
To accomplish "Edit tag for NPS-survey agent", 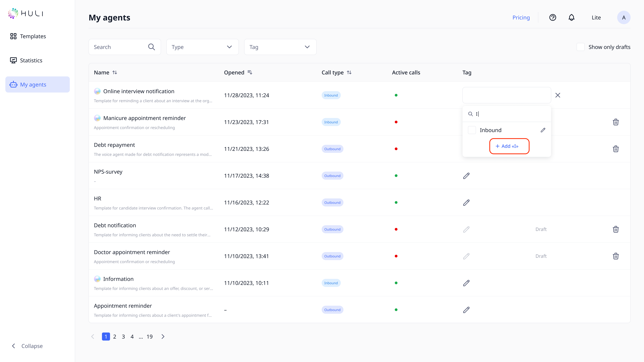I will coord(466,176).
